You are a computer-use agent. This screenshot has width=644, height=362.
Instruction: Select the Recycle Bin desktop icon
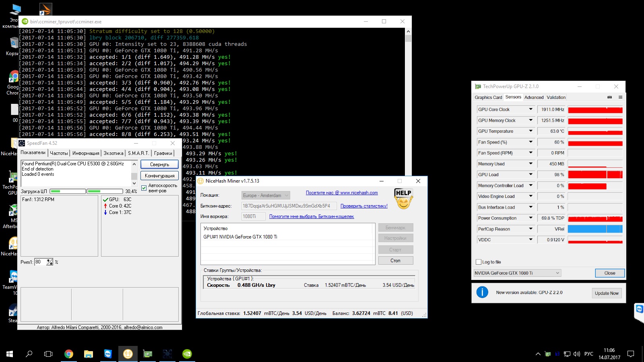13,46
